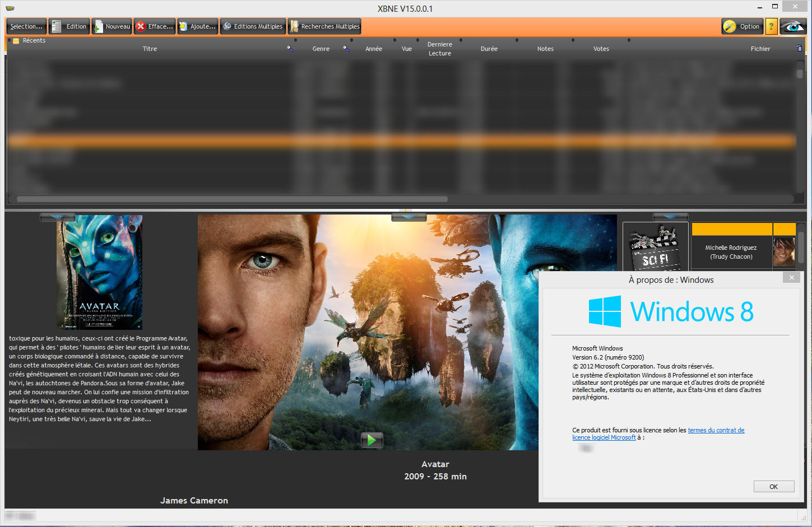
Task: Sort by the Année column header
Action: click(x=374, y=49)
